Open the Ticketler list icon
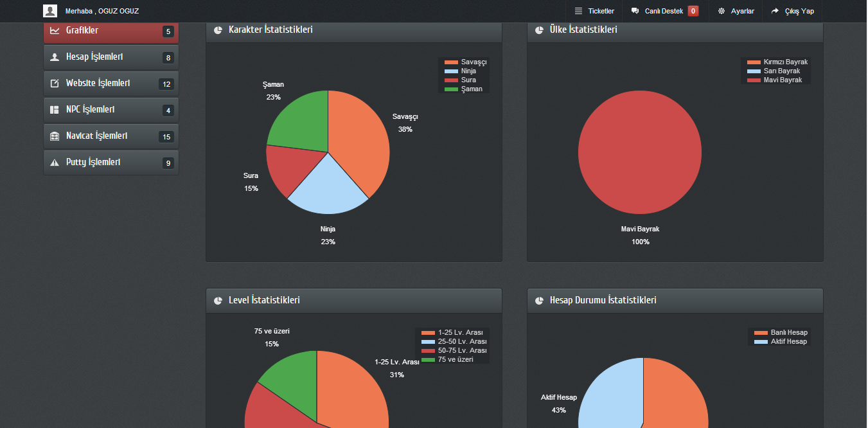Screen dimensions: 868x428 point(579,11)
